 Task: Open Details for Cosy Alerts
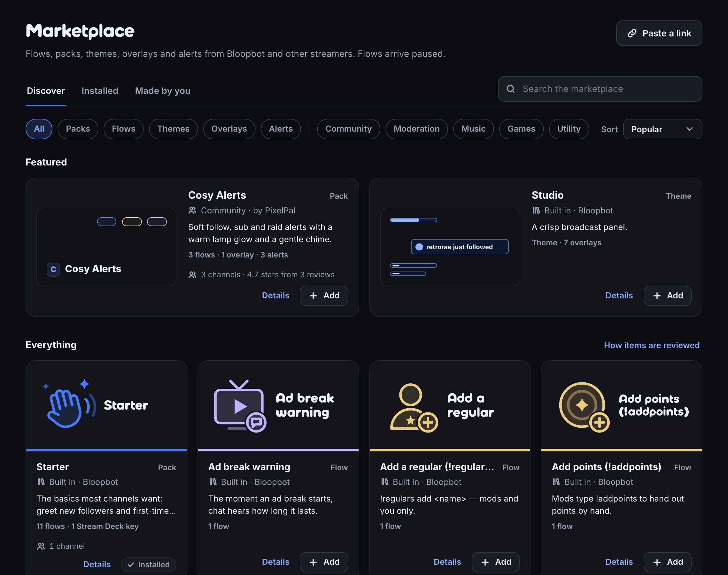275,295
